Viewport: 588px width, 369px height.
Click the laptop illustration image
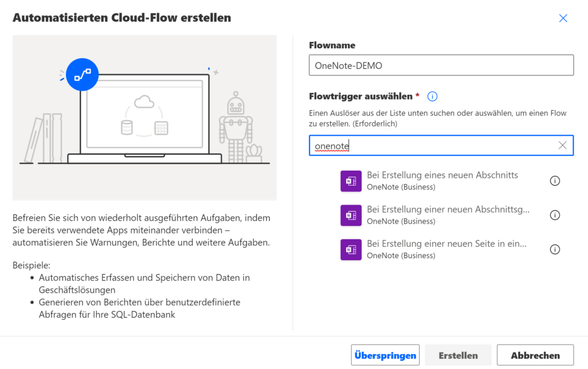point(145,118)
